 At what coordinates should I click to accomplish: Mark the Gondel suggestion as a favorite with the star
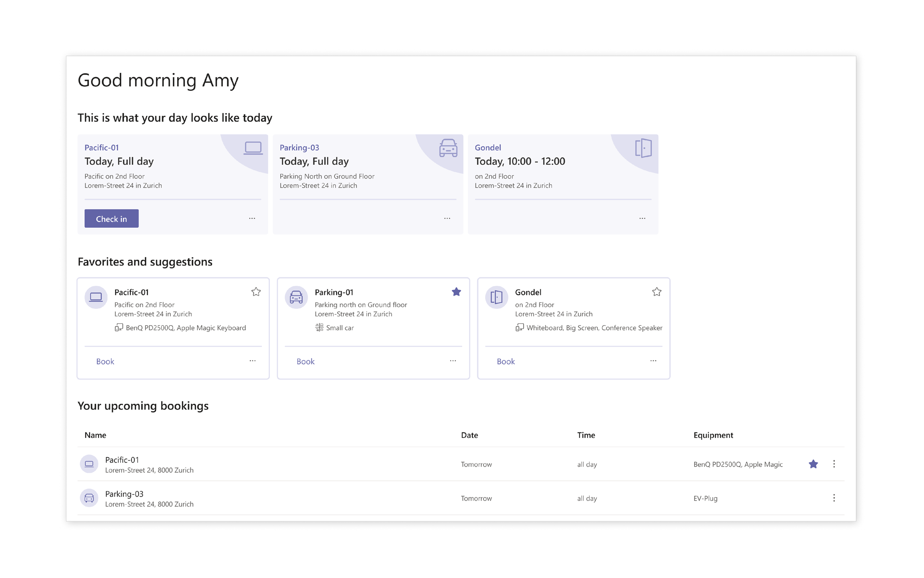coord(657,292)
